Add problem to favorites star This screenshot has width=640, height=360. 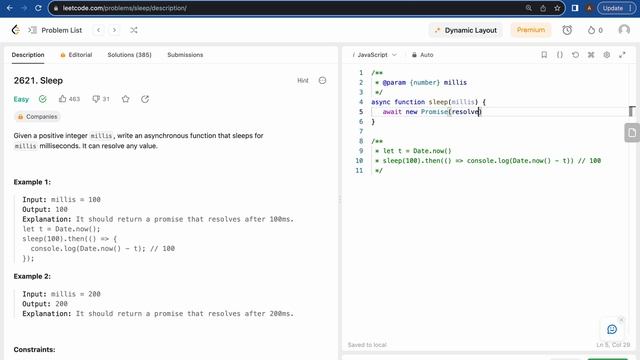pyautogui.click(x=126, y=99)
